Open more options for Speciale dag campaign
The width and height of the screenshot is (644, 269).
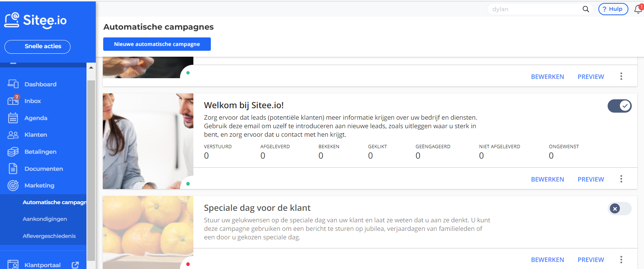point(621,260)
